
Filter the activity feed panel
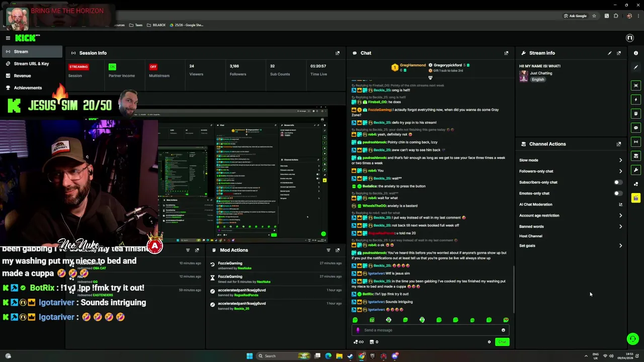[x=188, y=250]
